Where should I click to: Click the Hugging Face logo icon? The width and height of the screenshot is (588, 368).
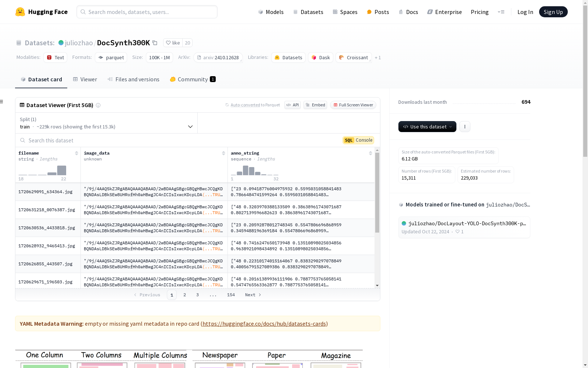20,12
